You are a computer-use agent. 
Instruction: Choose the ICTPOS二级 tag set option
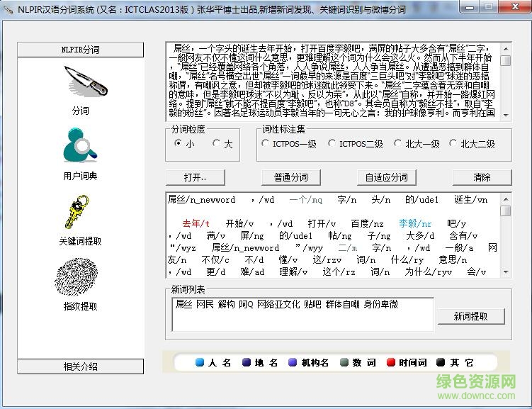332,144
